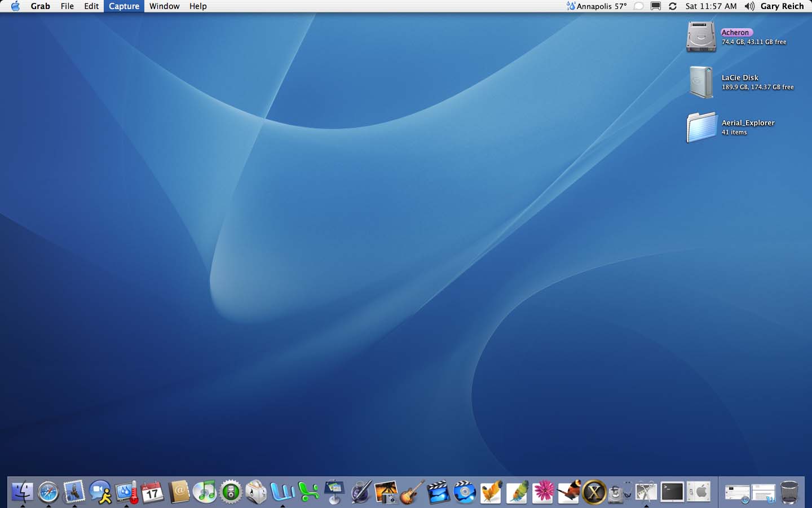Launch iMovie clapperboard icon in dock
Viewport: 812px width, 508px height.
(x=438, y=492)
